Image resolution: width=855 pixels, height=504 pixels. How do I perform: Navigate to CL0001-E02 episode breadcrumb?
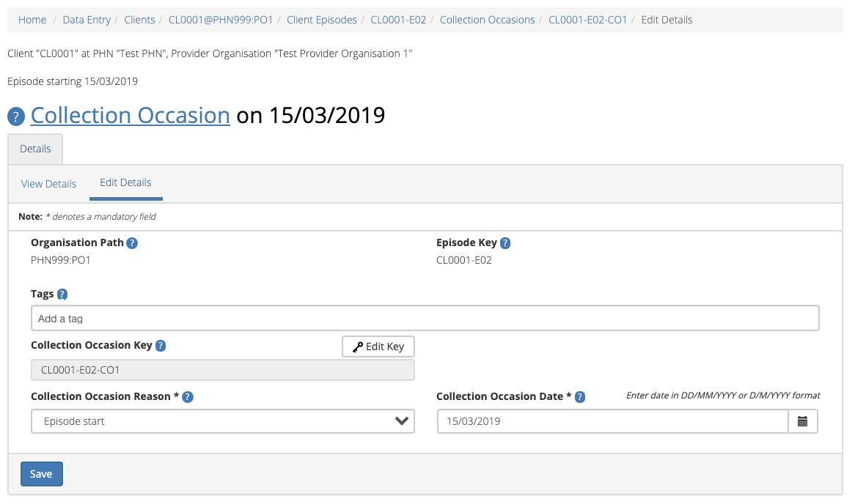(x=398, y=20)
